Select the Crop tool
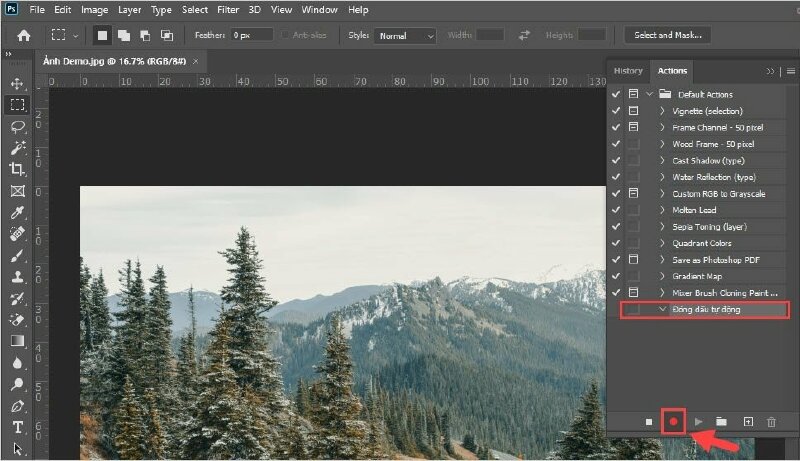The height and width of the screenshot is (461, 800). 17,169
